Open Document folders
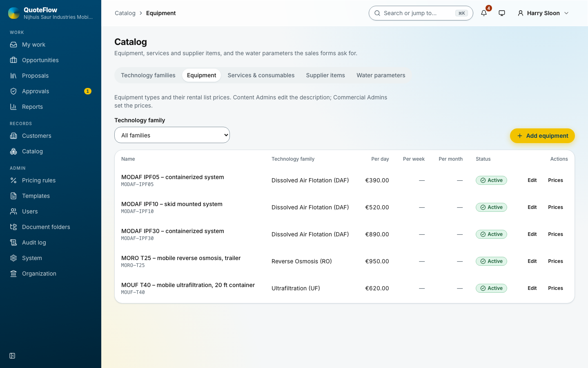This screenshot has width=588, height=368. pos(51,227)
